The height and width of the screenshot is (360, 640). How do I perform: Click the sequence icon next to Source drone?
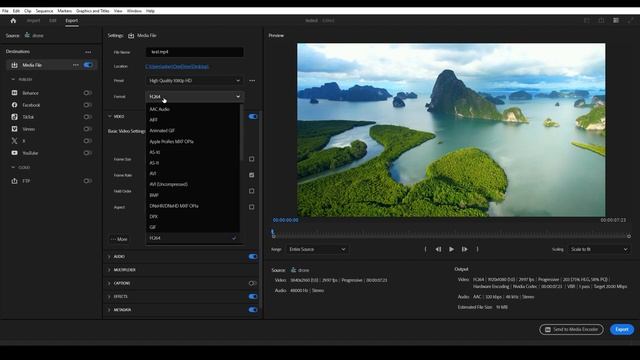pyautogui.click(x=27, y=36)
